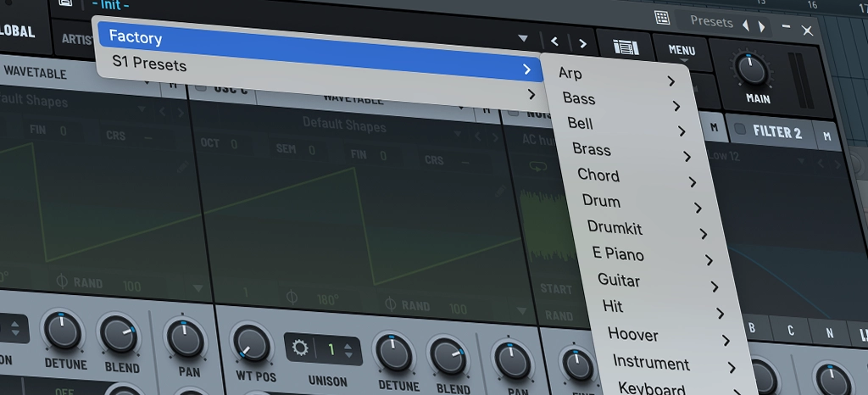Viewport: 868px width, 395px height.
Task: Expand the Drumkit preset submenu
Action: point(703,235)
